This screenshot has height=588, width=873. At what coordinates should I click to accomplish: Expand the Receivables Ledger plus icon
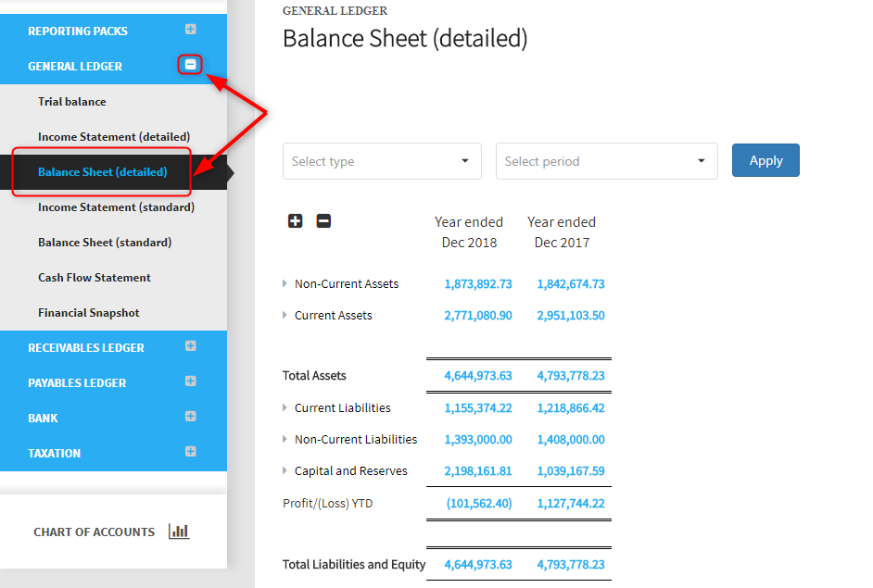(x=190, y=346)
